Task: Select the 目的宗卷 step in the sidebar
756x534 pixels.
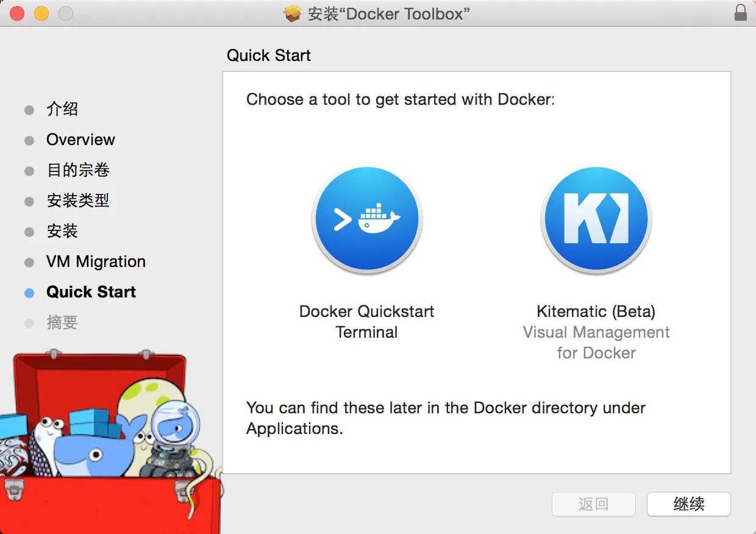Action: 78,170
